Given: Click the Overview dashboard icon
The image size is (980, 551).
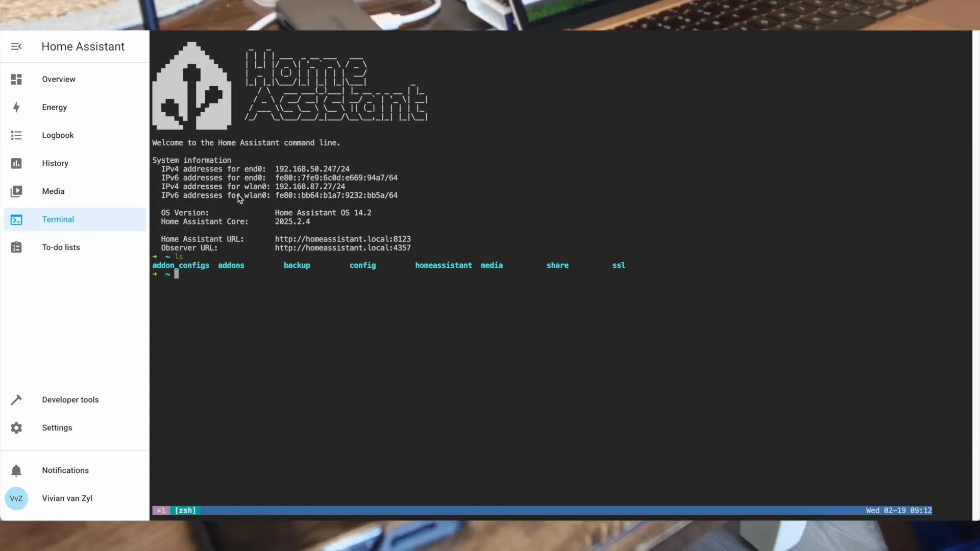Looking at the screenshot, I should (16, 79).
